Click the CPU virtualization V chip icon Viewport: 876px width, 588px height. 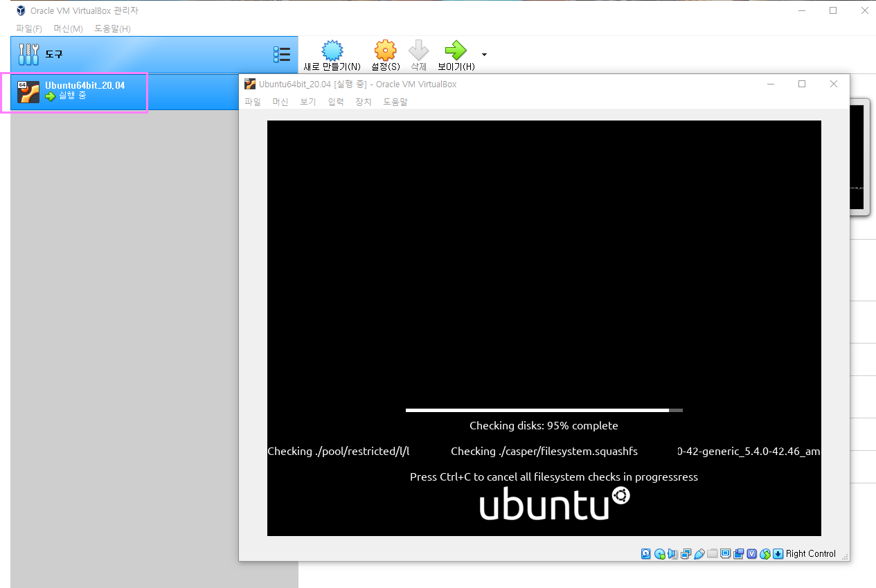(x=751, y=554)
